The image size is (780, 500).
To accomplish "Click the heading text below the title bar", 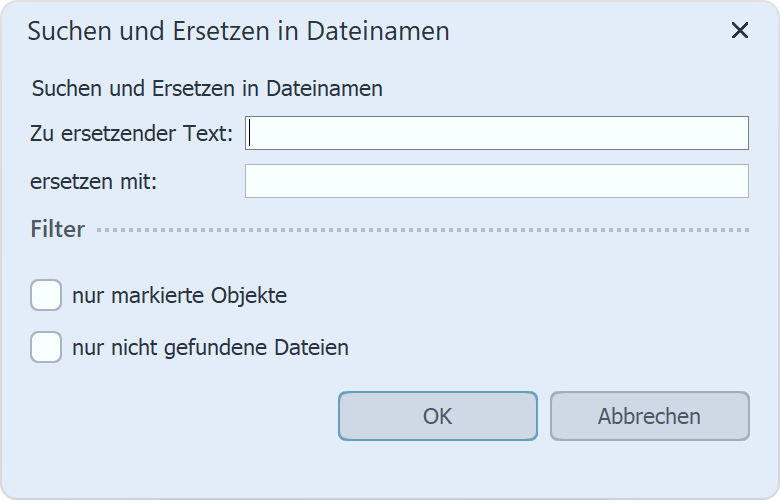I will [207, 88].
